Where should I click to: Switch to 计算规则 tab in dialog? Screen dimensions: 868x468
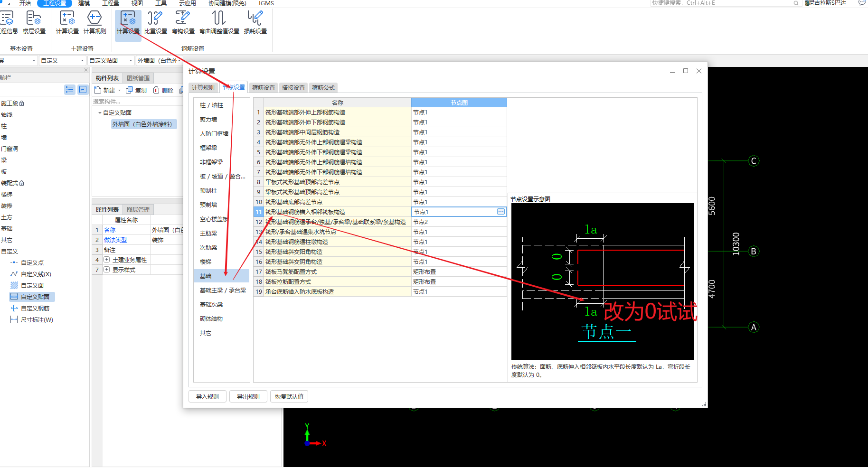click(203, 87)
